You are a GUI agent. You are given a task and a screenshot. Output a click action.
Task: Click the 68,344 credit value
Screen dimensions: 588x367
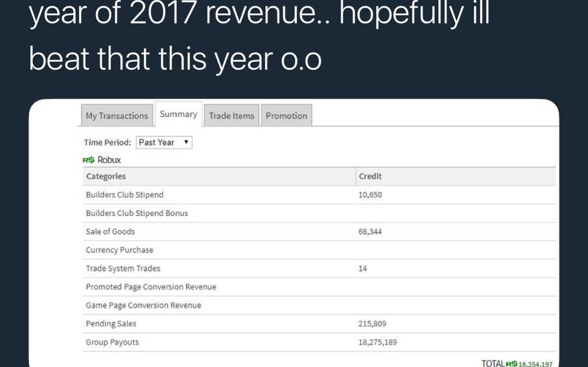point(370,232)
